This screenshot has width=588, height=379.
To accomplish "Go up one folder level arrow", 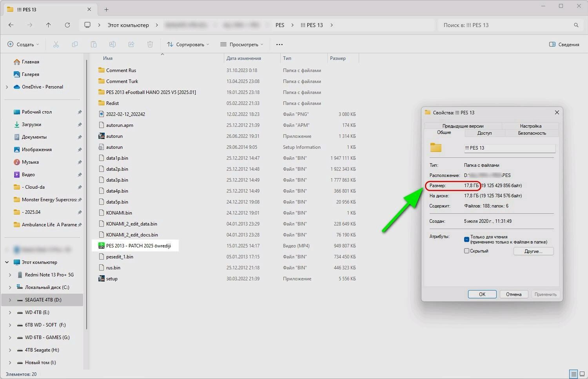I will (x=49, y=25).
